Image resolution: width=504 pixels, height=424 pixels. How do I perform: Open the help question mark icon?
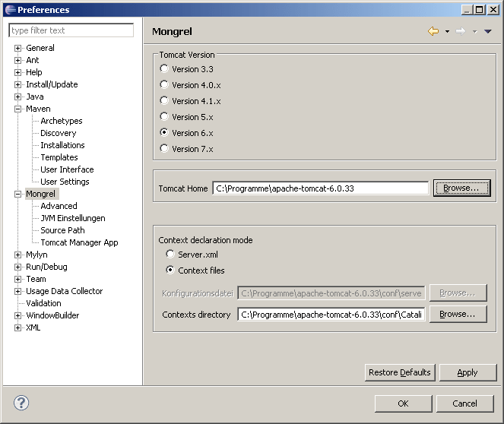(21, 403)
